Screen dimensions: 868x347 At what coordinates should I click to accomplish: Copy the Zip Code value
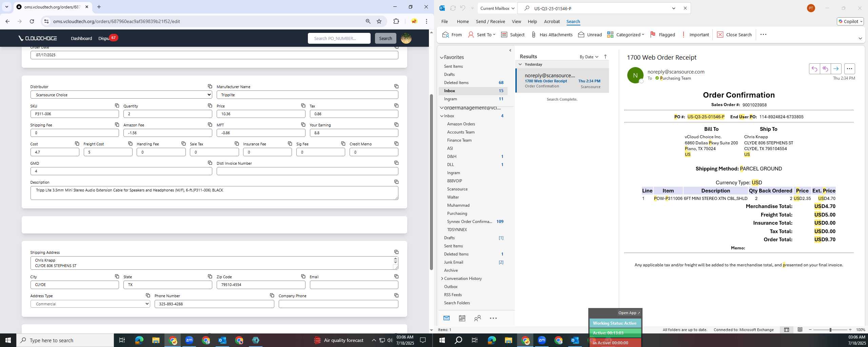(303, 277)
